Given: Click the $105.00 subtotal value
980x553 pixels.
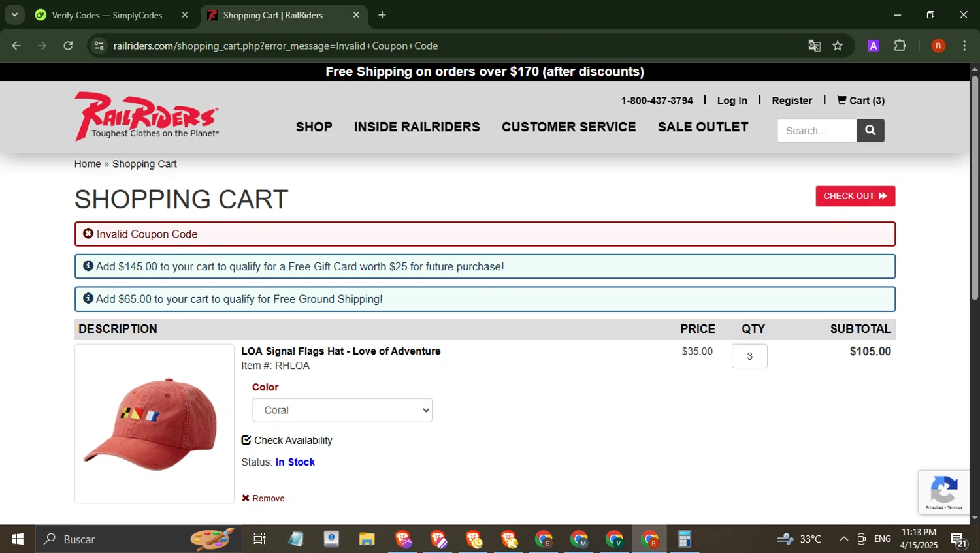Looking at the screenshot, I should click(x=870, y=351).
